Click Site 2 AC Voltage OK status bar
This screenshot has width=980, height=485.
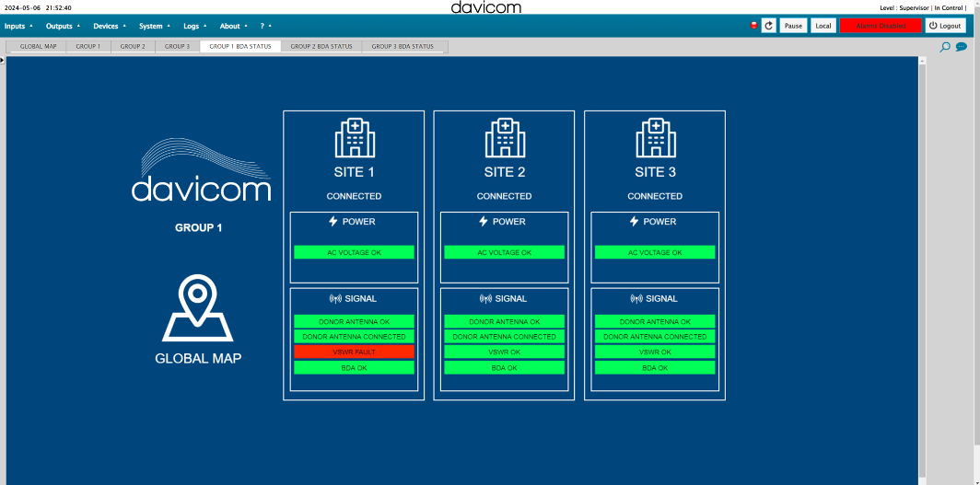click(x=504, y=252)
